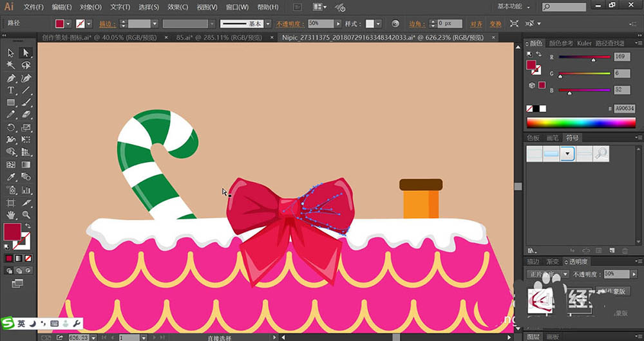
Task: Pick a color from the spectrum bar
Action: 581,123
